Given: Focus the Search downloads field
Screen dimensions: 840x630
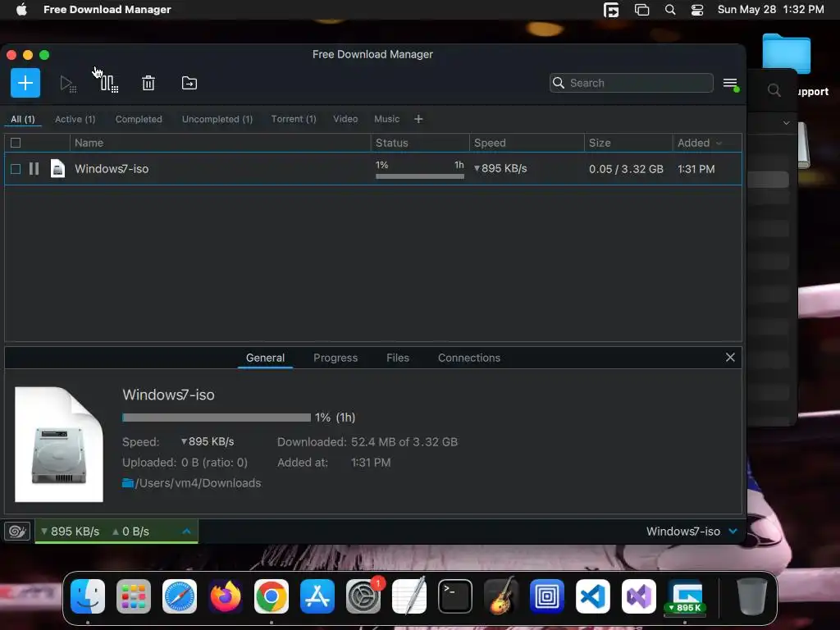Looking at the screenshot, I should point(631,83).
